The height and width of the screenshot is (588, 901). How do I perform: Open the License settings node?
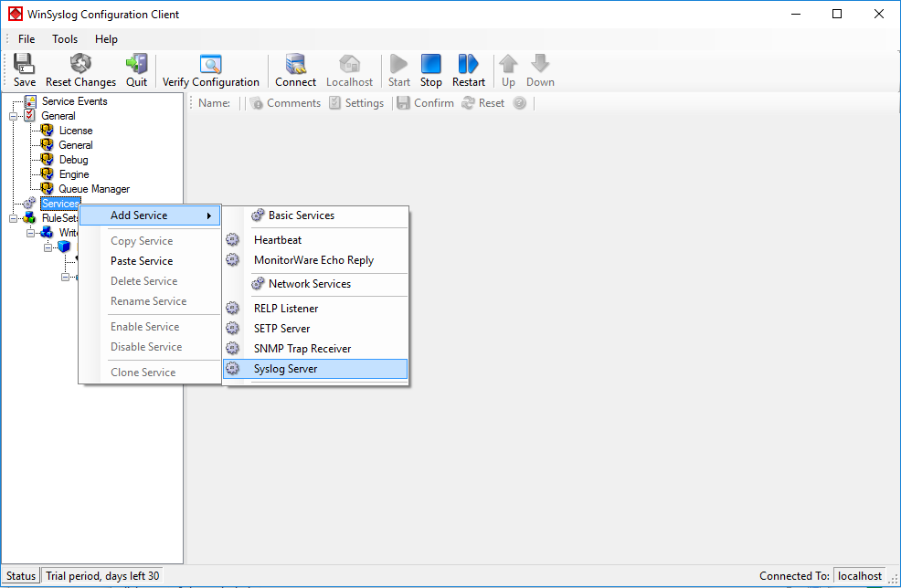(75, 131)
